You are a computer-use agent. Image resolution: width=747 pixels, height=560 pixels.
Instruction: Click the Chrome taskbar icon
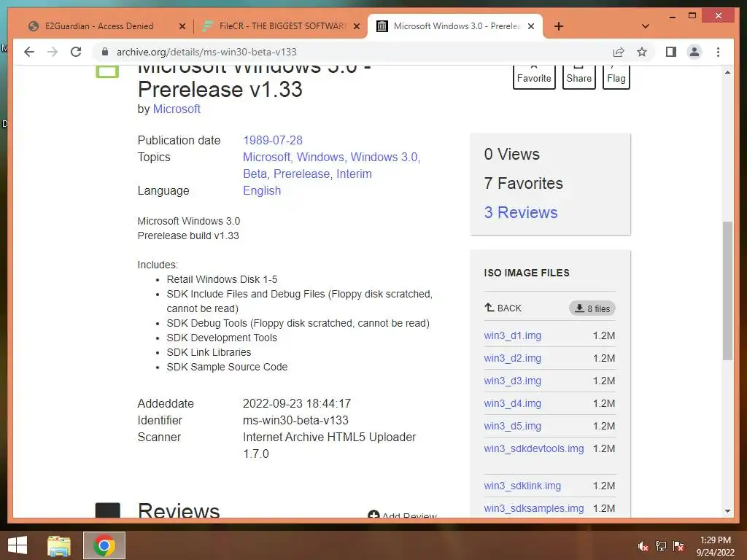coord(104,545)
